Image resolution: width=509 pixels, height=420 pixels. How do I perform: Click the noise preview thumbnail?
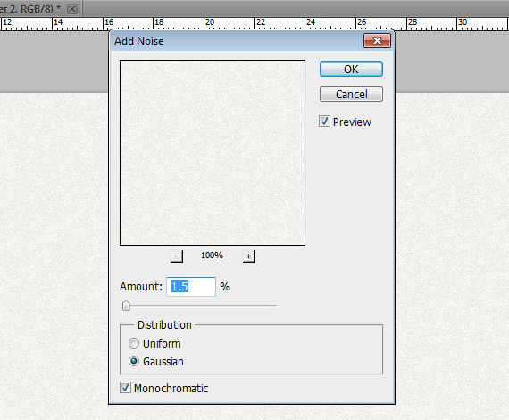pyautogui.click(x=213, y=153)
